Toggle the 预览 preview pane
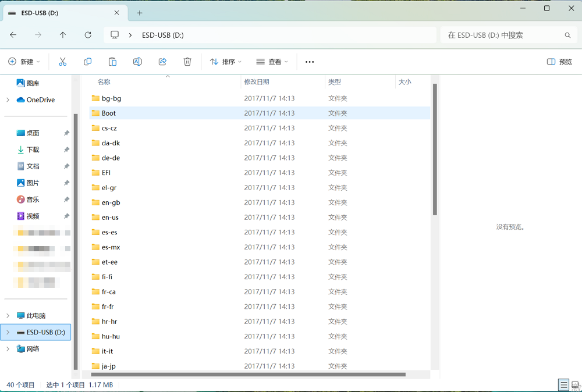 tap(559, 62)
